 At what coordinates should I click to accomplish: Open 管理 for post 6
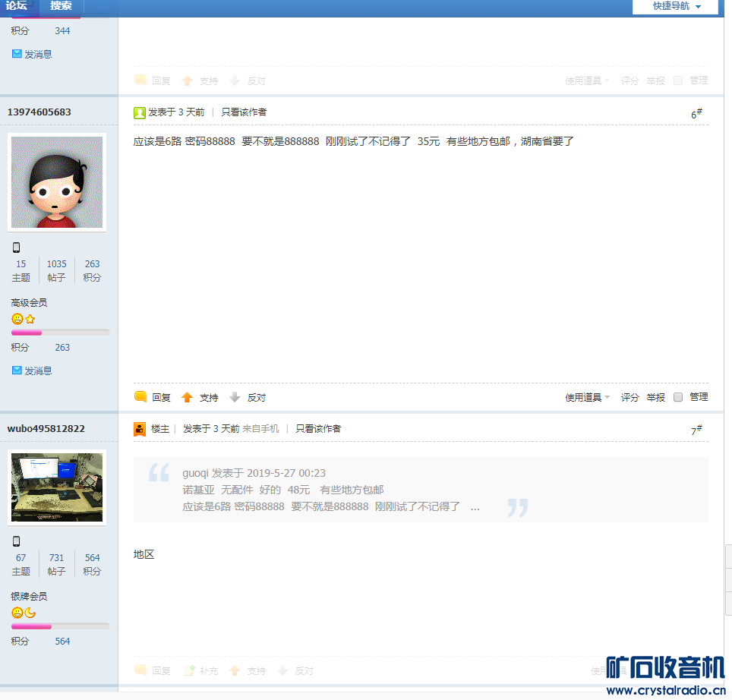[x=699, y=396]
